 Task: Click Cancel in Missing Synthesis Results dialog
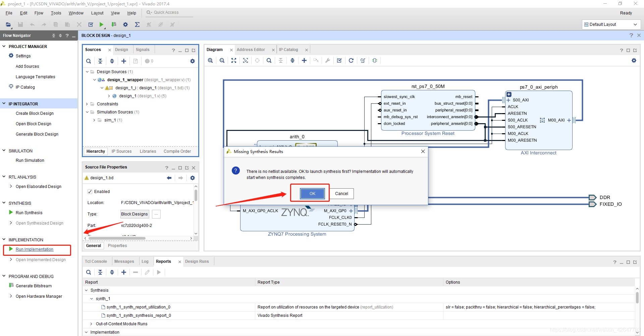pos(341,194)
